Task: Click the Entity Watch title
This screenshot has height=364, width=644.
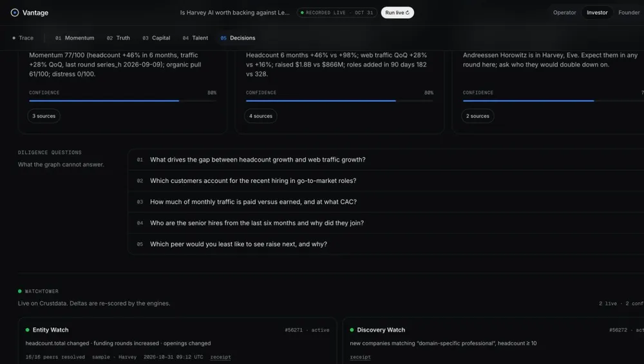Action: (50, 330)
